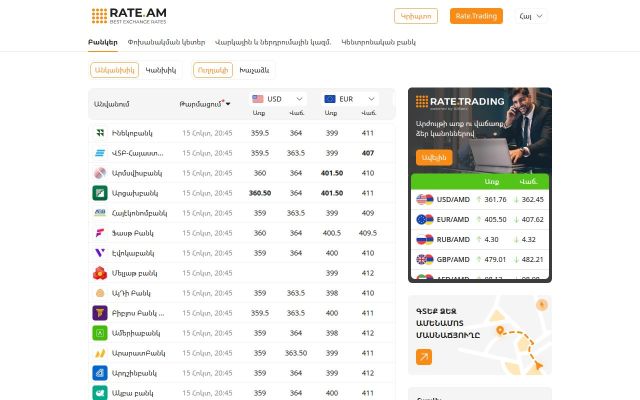Switch to the Կենտրոնական բանկ tab

(378, 42)
